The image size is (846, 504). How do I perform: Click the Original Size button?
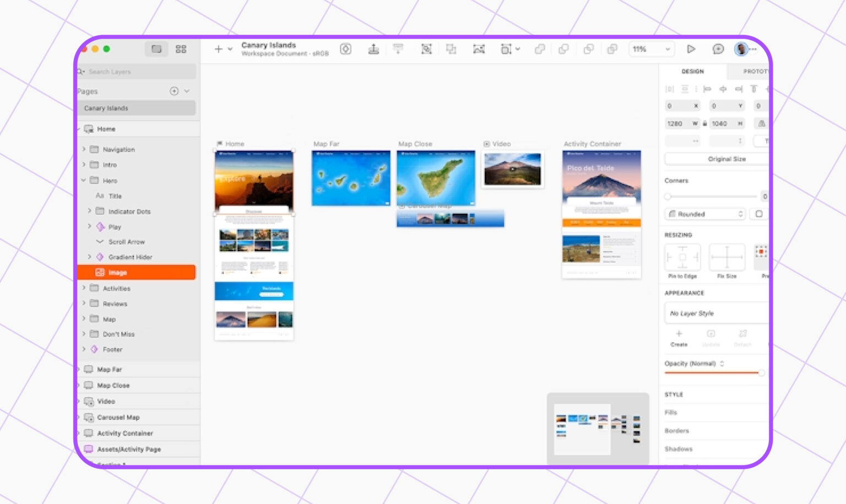(715, 159)
